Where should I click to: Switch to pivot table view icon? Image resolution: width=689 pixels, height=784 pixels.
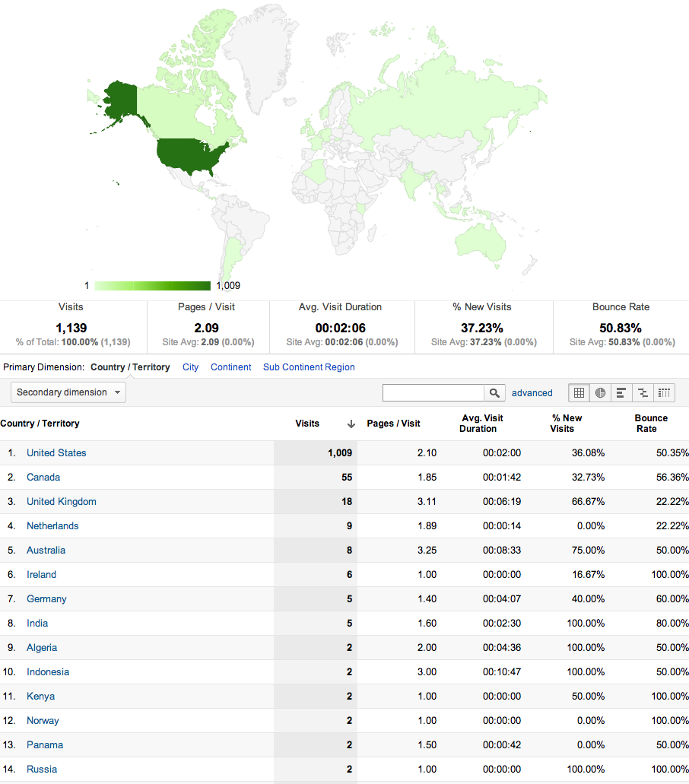pyautogui.click(x=664, y=393)
